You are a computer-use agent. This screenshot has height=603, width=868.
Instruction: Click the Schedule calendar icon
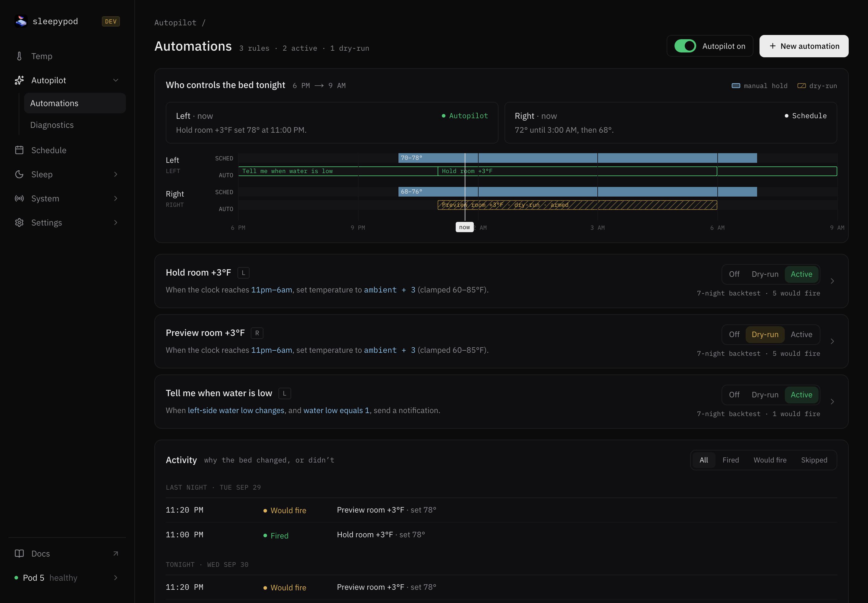19,150
